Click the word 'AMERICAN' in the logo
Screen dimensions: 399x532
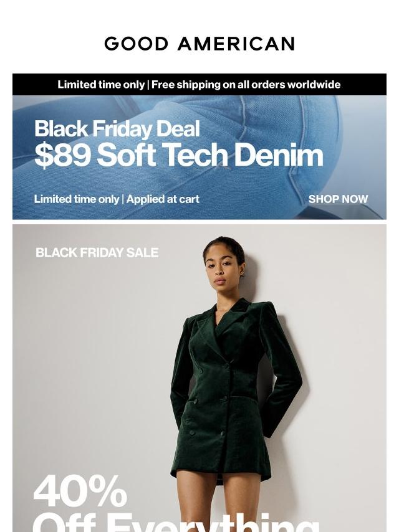[236, 44]
